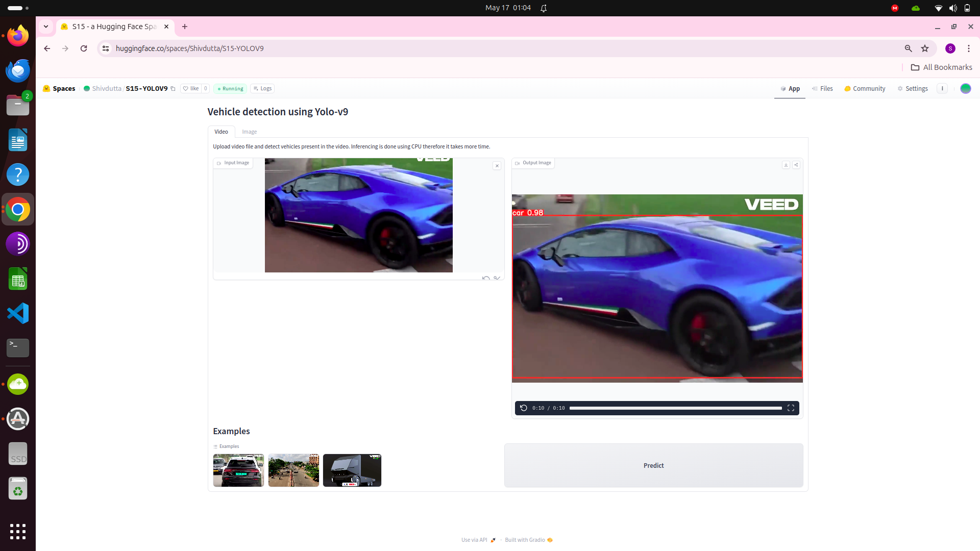Clear the input video
Viewport: 980px width, 551px height.
pyautogui.click(x=497, y=166)
